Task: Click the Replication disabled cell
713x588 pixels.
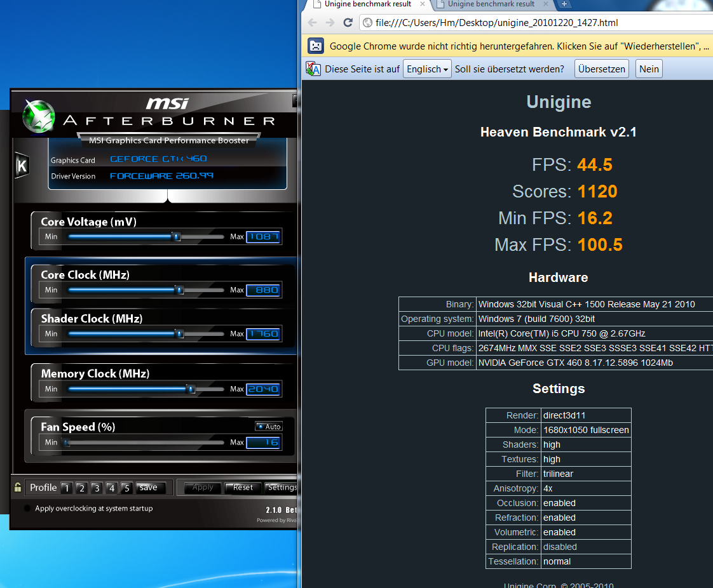Action: click(x=586, y=547)
